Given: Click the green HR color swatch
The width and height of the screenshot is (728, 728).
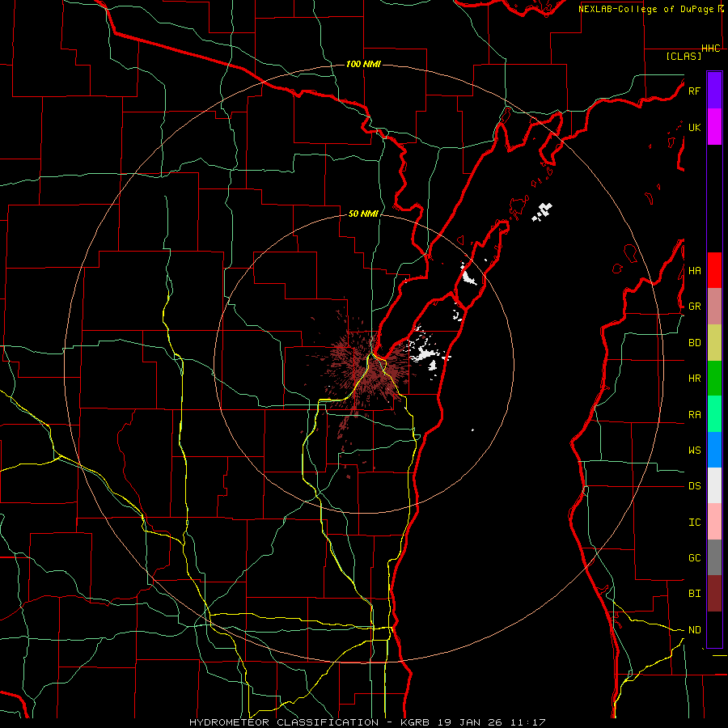Looking at the screenshot, I should (x=714, y=378).
